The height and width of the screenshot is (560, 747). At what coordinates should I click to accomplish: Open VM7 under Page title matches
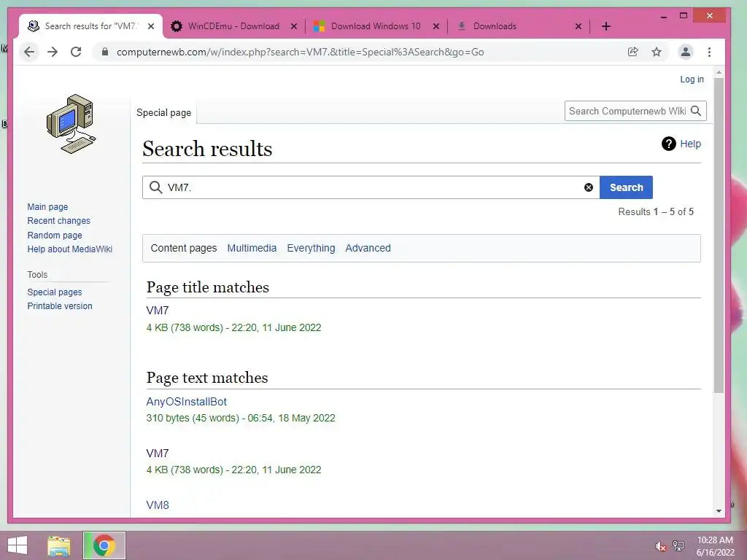click(158, 311)
